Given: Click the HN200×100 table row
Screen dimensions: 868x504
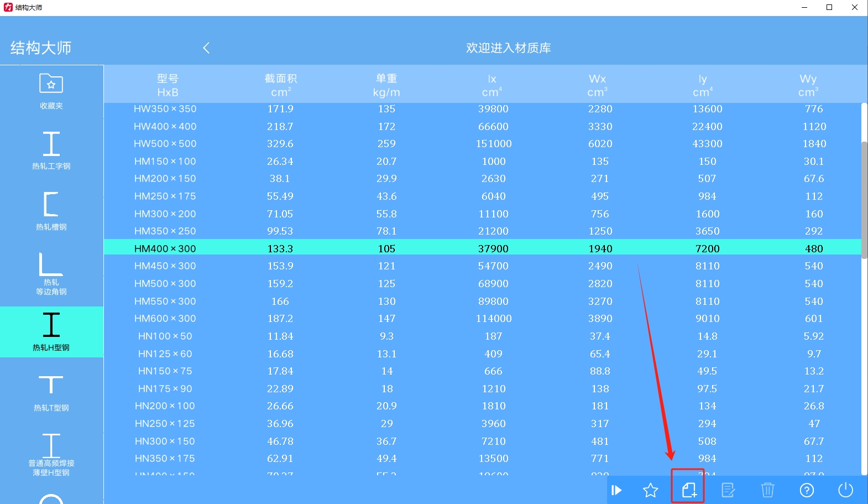Looking at the screenshot, I should pos(165,406).
